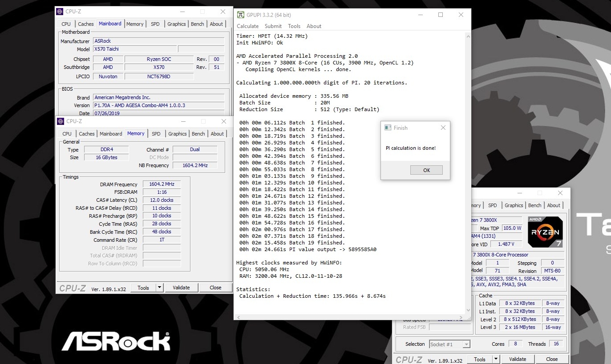This screenshot has width=611, height=364.
Task: Open About tab in Memory CPU-Z window
Action: pyautogui.click(x=217, y=134)
